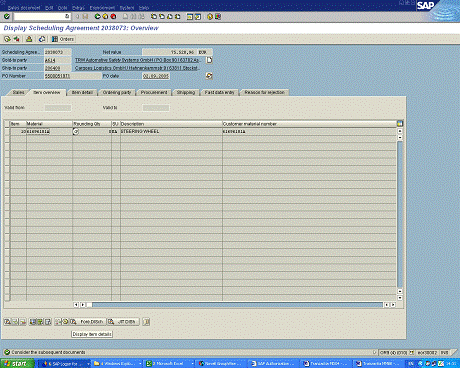Click the document icon beside Sold-to party

tap(209, 60)
